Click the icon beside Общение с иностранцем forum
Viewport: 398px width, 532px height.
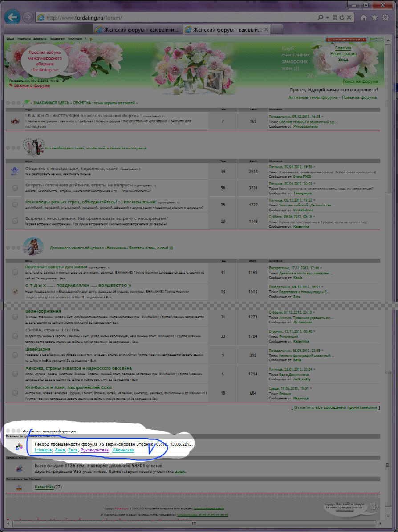15,171
